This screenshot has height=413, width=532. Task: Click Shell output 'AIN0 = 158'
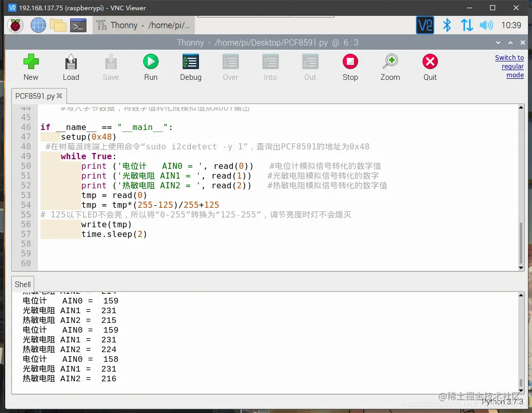(x=70, y=359)
